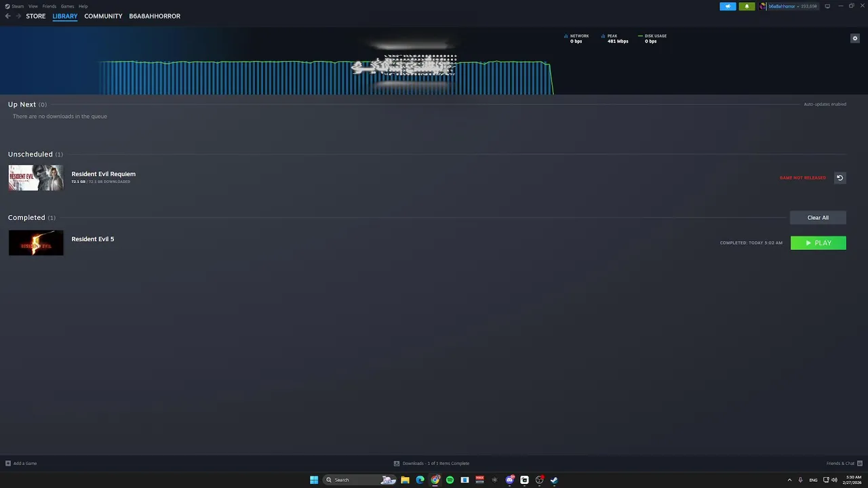Open the View menu
The width and height of the screenshot is (868, 488).
(33, 6)
